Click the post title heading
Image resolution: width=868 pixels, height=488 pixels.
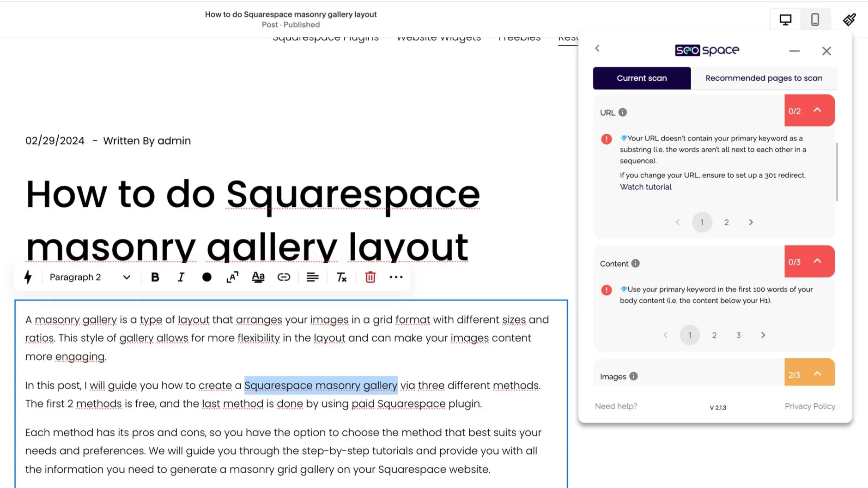click(x=253, y=221)
